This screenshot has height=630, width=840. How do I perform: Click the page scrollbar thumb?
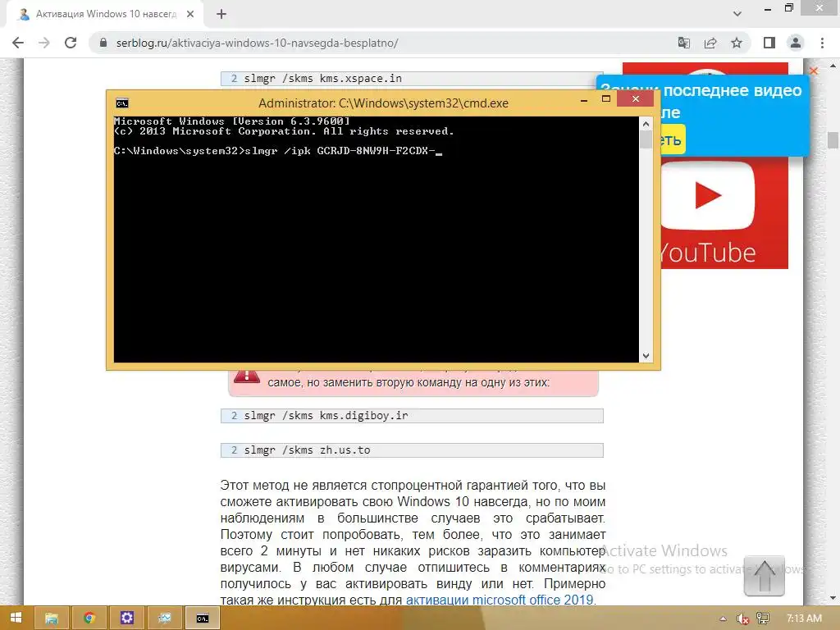click(x=833, y=139)
